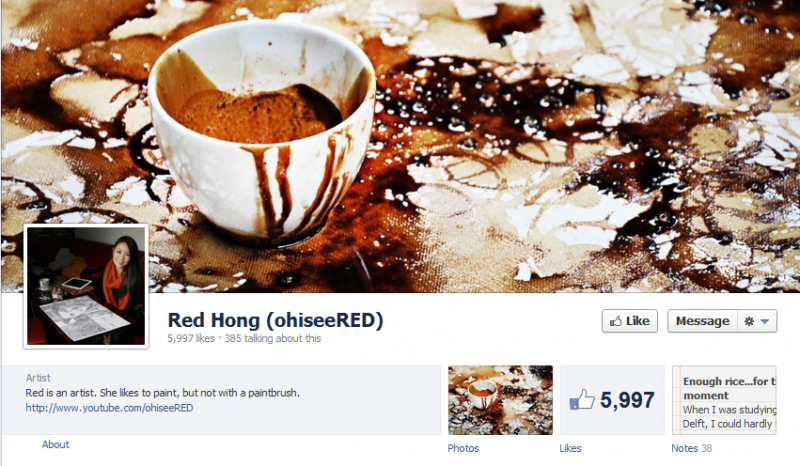Image resolution: width=800 pixels, height=466 pixels.
Task: Click the gear icon beside Message
Action: [x=749, y=321]
